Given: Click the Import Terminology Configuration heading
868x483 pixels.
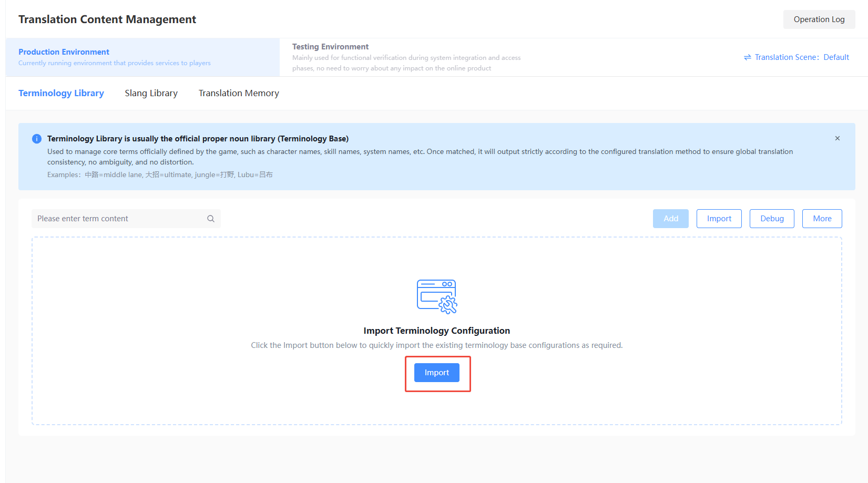Looking at the screenshot, I should [x=437, y=331].
